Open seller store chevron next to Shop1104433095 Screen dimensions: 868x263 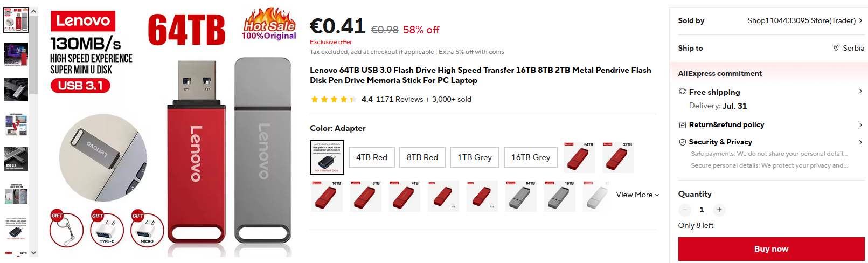pos(860,20)
